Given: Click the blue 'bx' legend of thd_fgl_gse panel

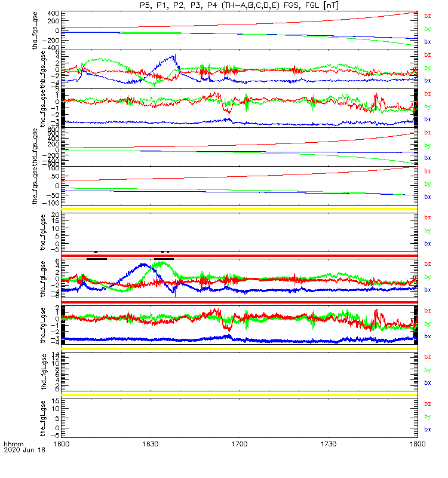Looking at the screenshot, I should click(x=428, y=382).
